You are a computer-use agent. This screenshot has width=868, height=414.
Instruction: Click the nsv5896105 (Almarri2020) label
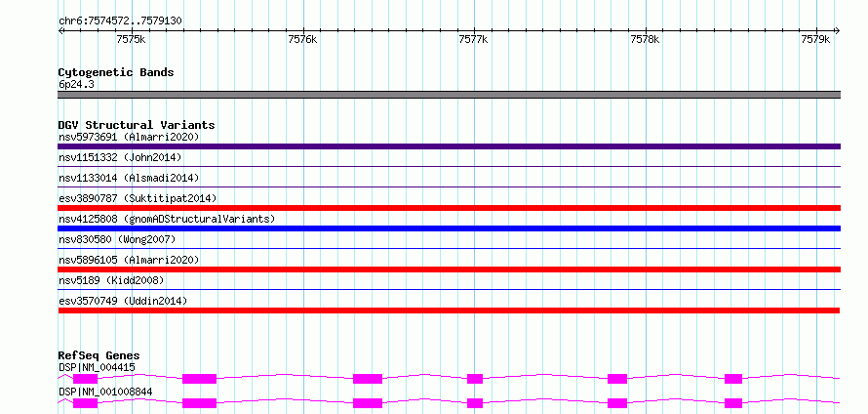pyautogui.click(x=129, y=260)
